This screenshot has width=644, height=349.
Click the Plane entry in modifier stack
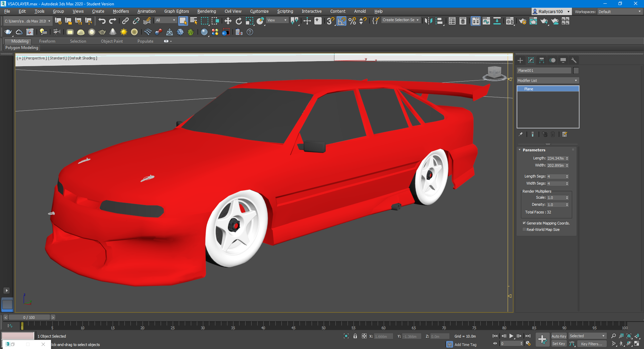548,89
